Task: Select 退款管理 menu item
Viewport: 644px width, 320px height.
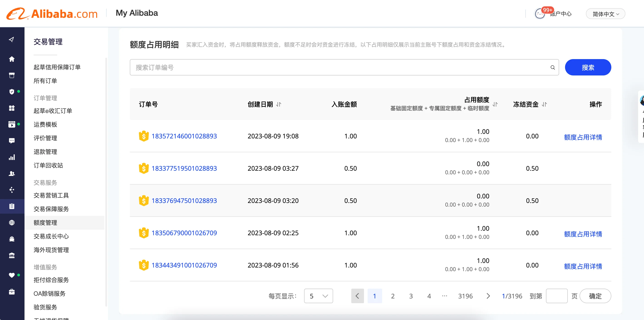Action: tap(45, 152)
